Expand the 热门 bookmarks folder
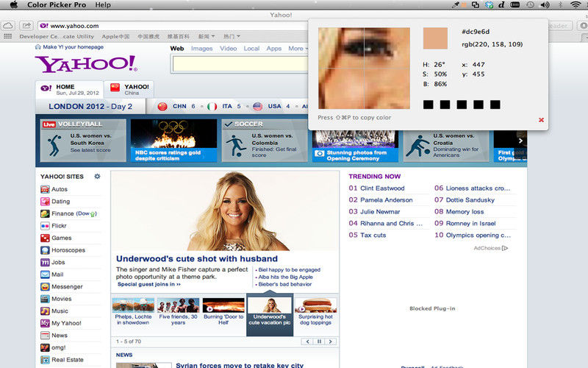This screenshot has height=368, width=588. coord(232,36)
